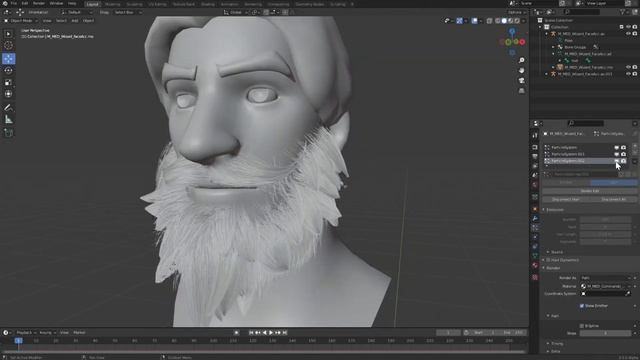This screenshot has width=640, height=360.
Task: Select the Add Cube tool
Action: pyautogui.click(x=8, y=133)
